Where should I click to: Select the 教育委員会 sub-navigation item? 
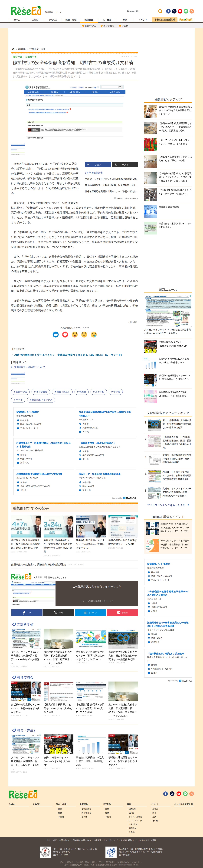click(x=108, y=26)
